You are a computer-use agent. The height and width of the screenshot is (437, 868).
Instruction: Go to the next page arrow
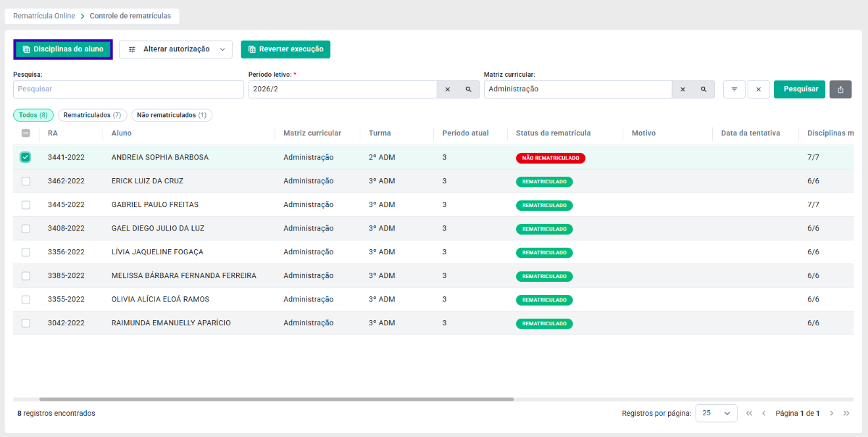point(832,413)
